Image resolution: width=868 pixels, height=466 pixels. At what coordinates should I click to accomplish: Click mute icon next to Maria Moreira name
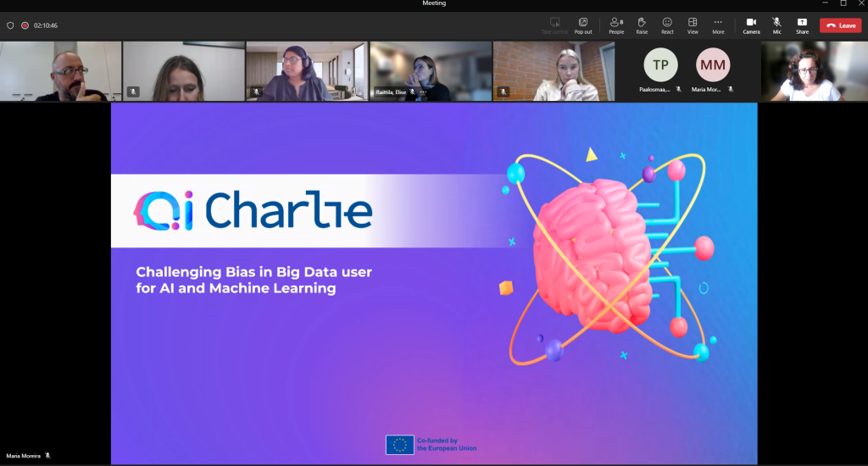click(x=48, y=455)
